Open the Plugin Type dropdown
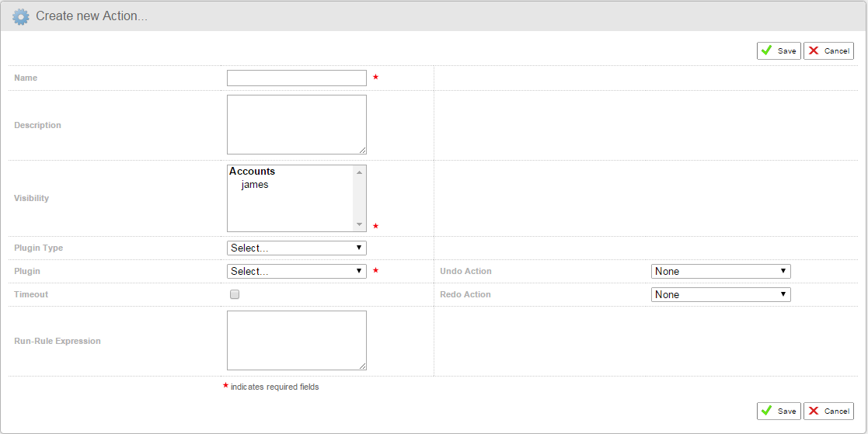Image resolution: width=868 pixels, height=434 pixels. pos(296,248)
